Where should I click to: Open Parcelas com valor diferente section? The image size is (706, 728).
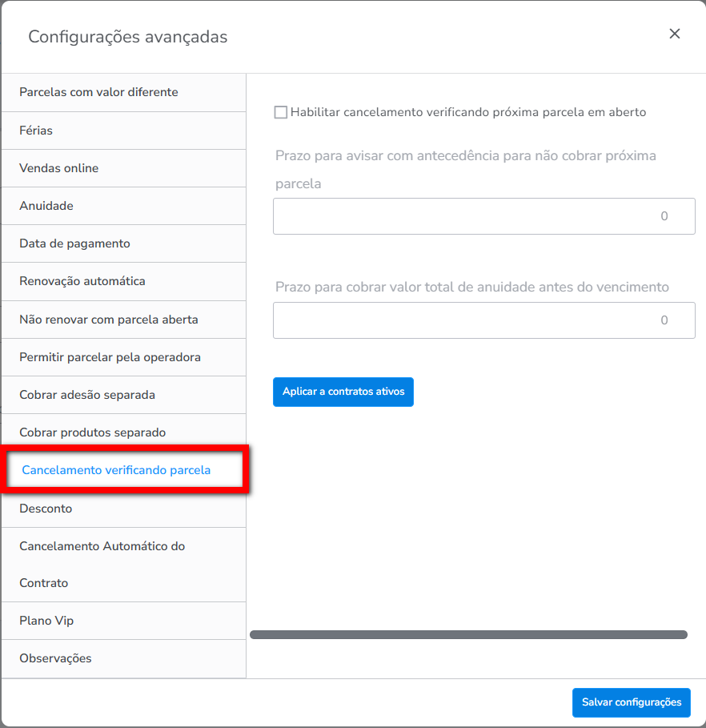click(98, 92)
